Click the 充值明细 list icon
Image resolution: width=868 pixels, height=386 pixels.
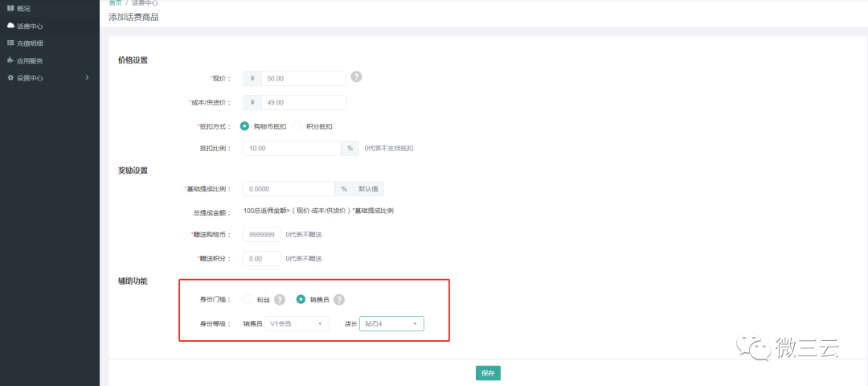click(10, 43)
